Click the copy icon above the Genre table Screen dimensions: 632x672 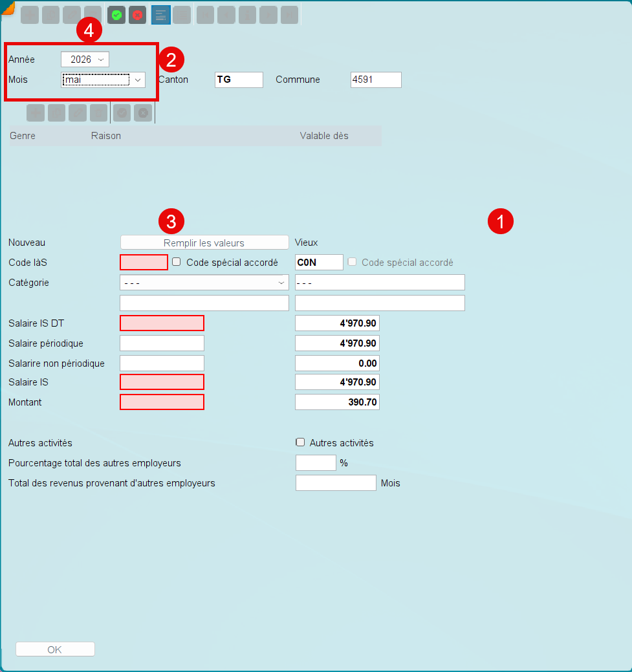click(x=56, y=113)
